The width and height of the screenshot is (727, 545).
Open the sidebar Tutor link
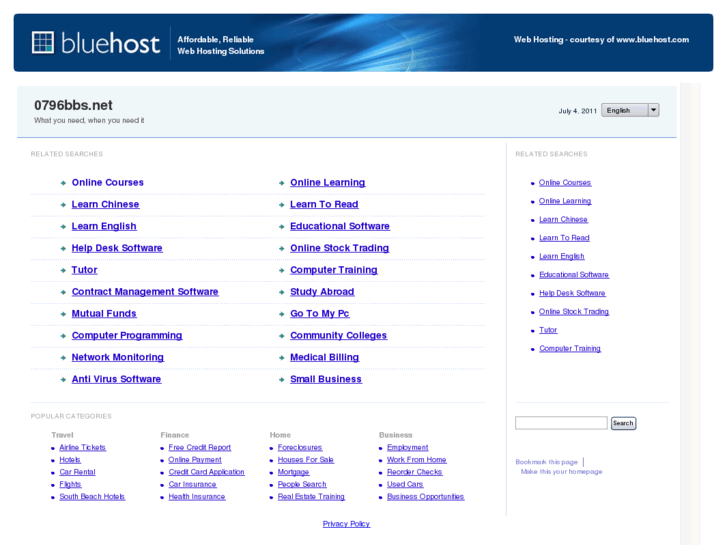coord(548,330)
